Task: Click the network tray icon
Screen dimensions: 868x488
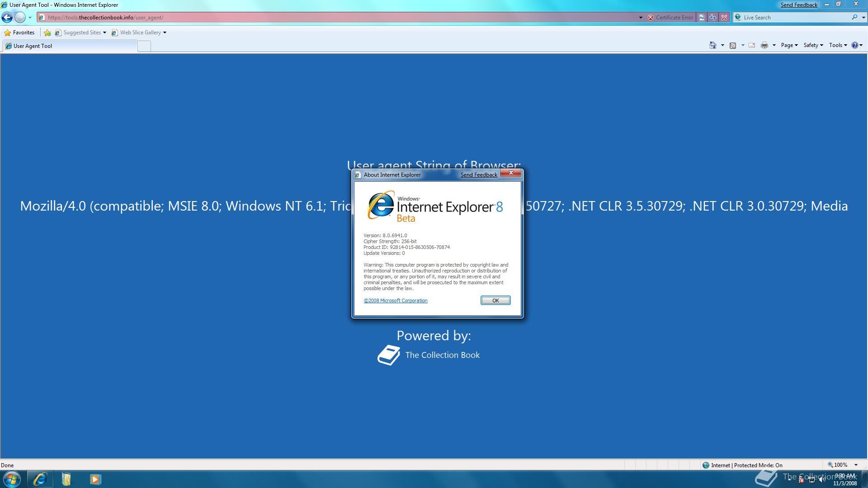Action: click(812, 480)
